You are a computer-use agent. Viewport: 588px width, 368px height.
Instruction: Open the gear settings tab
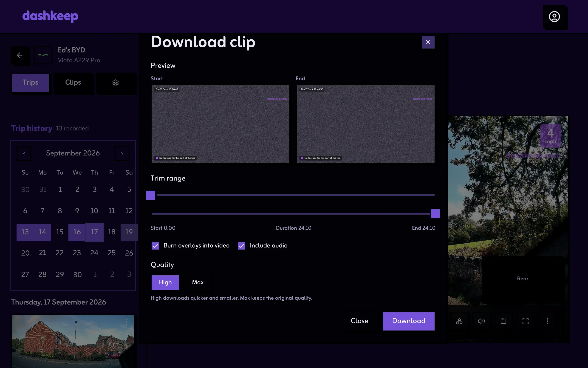pos(115,83)
